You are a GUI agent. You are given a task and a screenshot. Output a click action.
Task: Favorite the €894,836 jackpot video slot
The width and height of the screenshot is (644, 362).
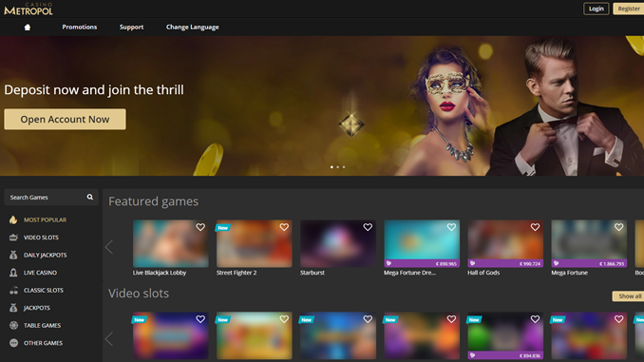535,319
